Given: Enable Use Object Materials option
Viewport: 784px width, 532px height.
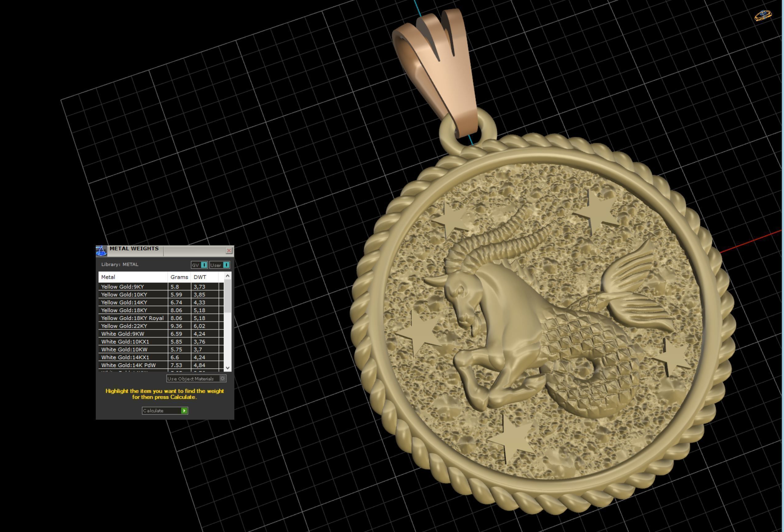Looking at the screenshot, I should pos(196,378).
